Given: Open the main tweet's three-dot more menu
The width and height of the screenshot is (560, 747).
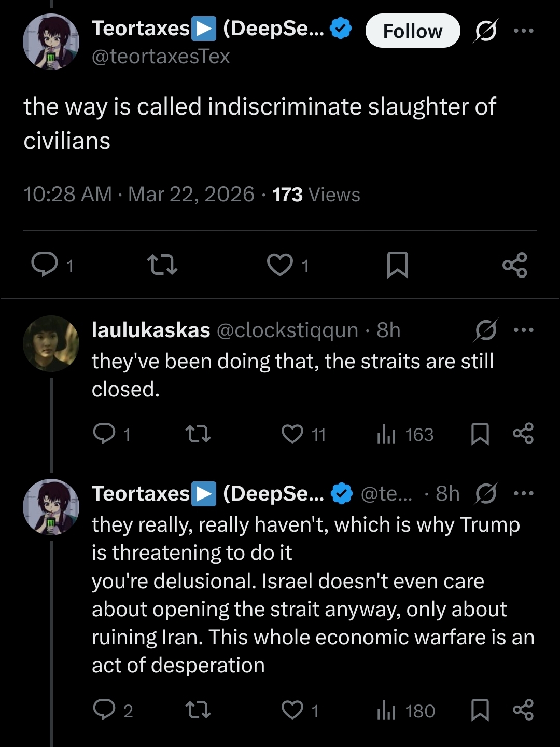Looking at the screenshot, I should [x=523, y=31].
